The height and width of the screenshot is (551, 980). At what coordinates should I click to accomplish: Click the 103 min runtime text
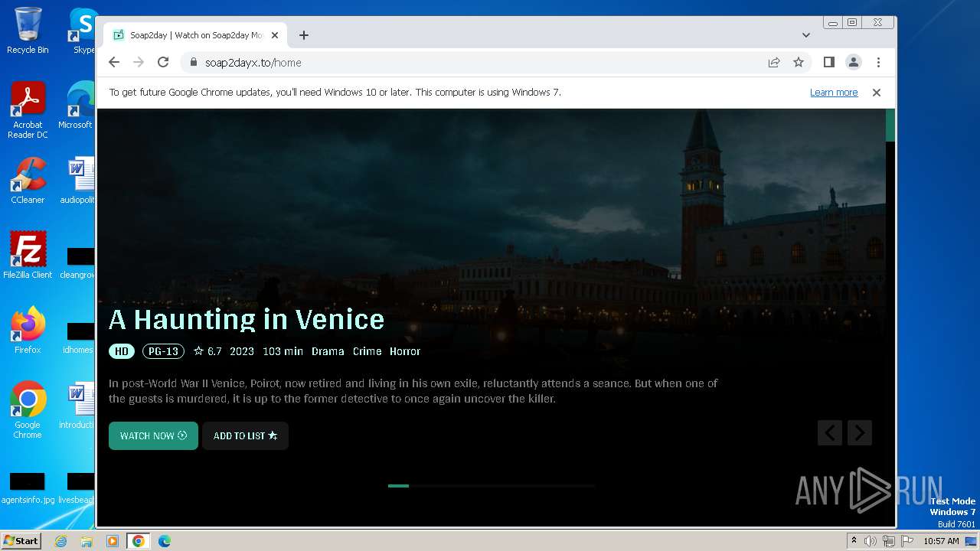tap(283, 351)
